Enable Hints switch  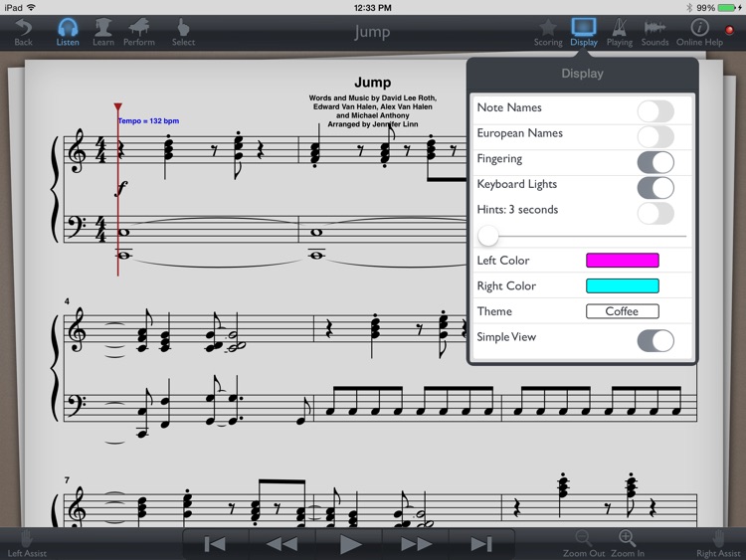(x=655, y=214)
